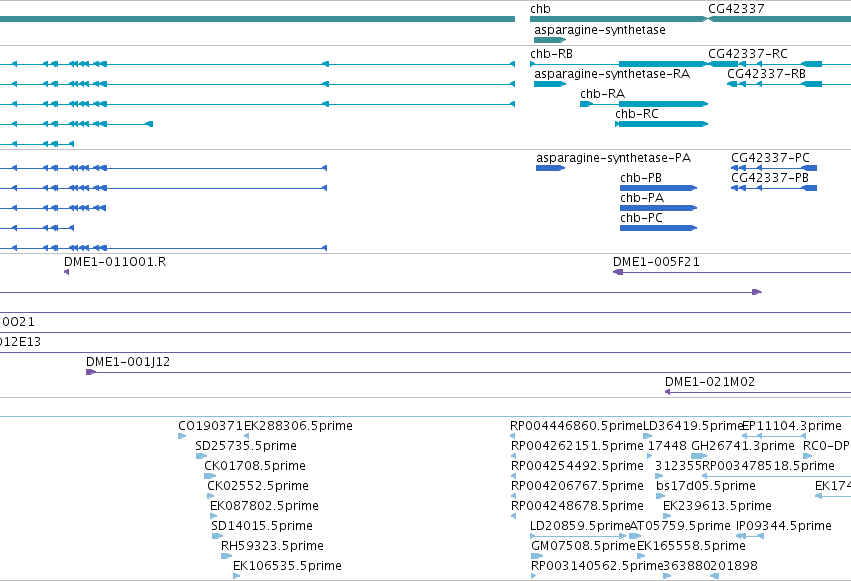Image resolution: width=851 pixels, height=581 pixels.
Task: Open the chb-RB transcript label
Action: point(551,54)
